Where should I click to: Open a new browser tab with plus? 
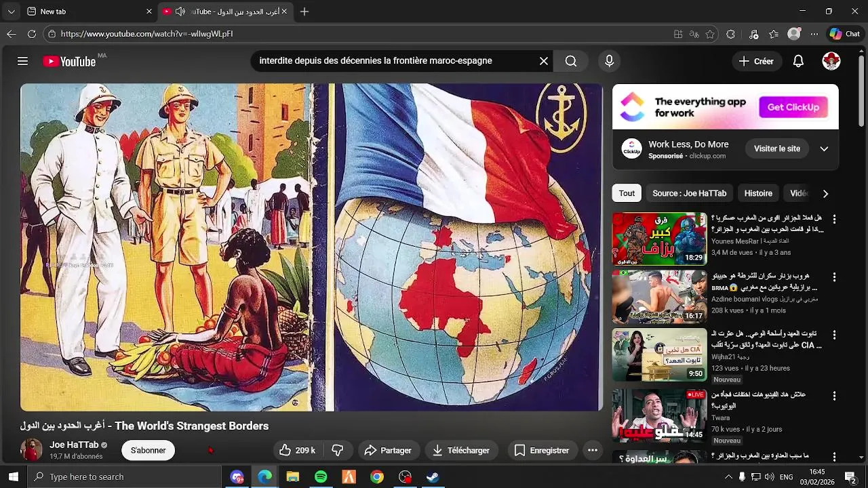304,12
